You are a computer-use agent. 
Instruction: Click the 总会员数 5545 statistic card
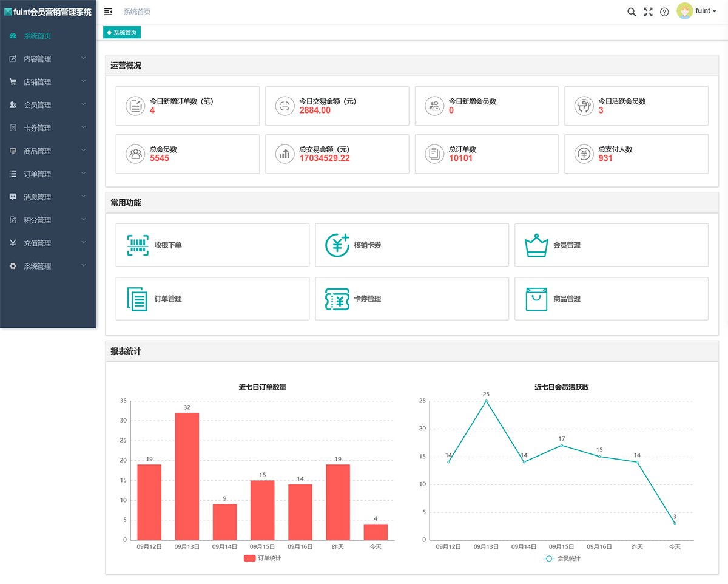pos(187,154)
